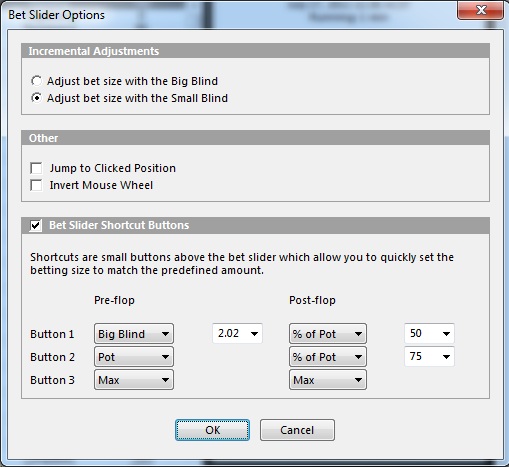Open Pre-flop Button 3 Max dropdown

(x=134, y=380)
